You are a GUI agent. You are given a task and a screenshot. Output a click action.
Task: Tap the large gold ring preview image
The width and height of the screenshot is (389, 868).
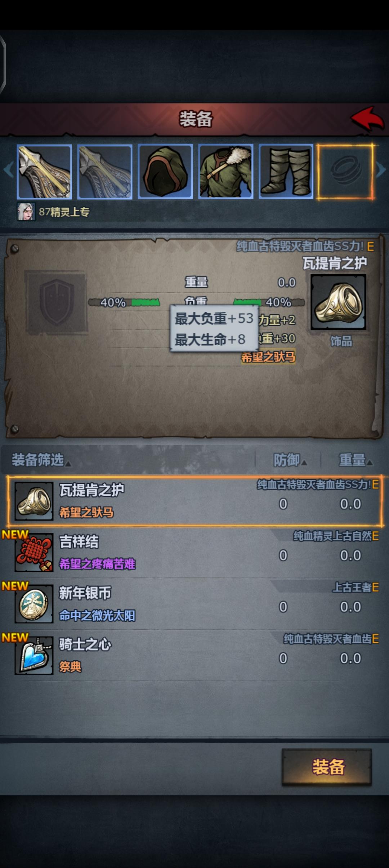point(339,302)
